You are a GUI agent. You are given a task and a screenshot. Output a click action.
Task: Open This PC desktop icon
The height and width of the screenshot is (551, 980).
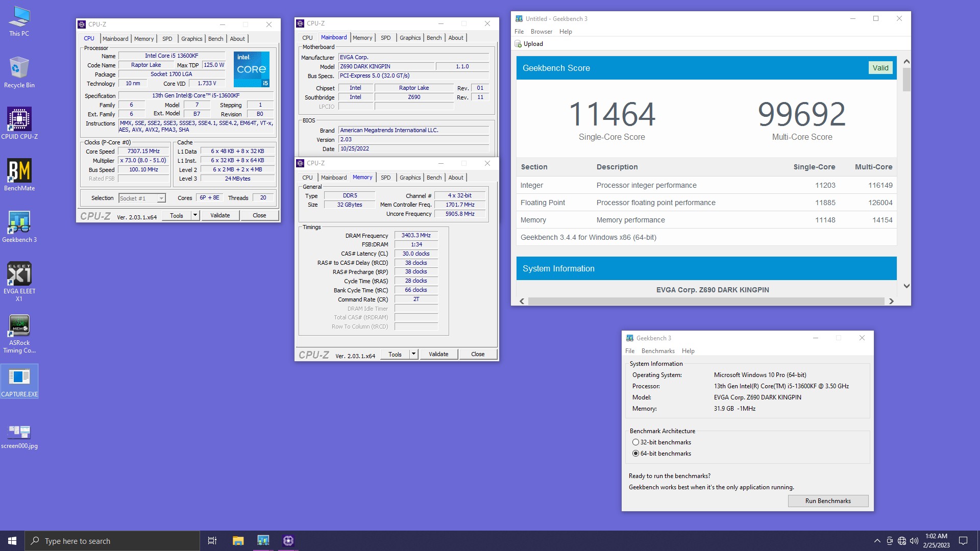pyautogui.click(x=19, y=21)
